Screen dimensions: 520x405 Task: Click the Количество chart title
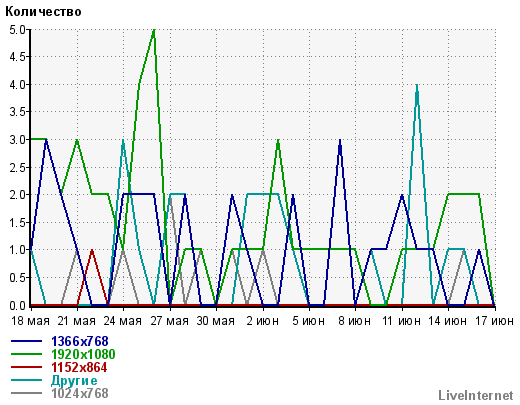(43, 12)
